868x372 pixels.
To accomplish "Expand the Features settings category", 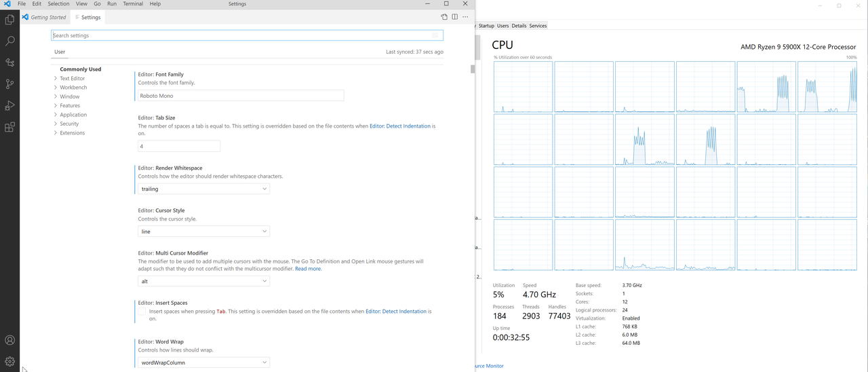I will [70, 106].
